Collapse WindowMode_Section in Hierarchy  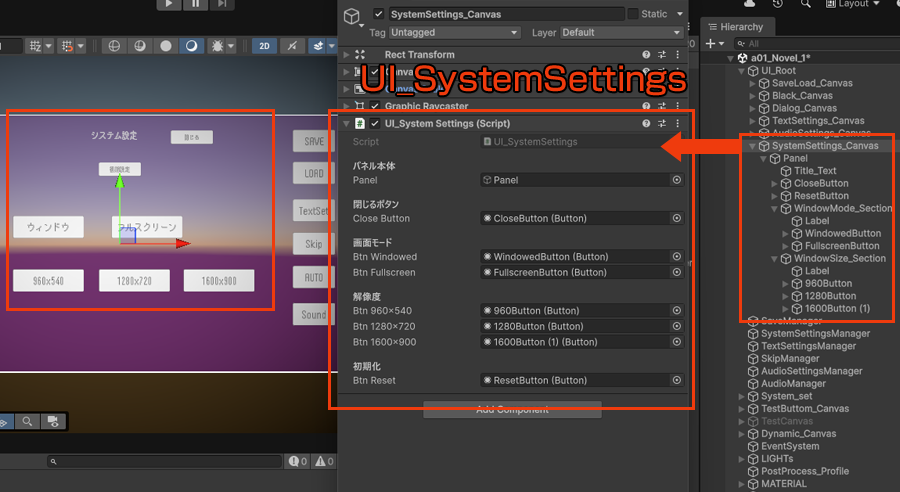775,209
